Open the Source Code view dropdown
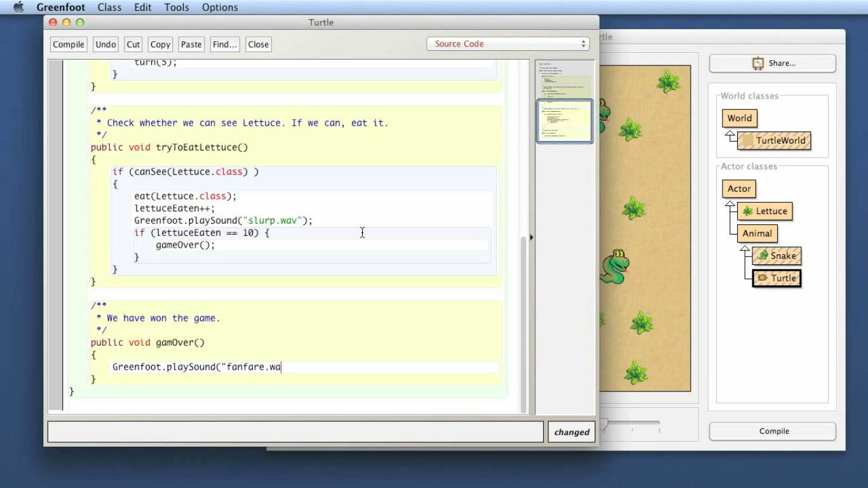This screenshot has height=488, width=868. click(x=508, y=44)
